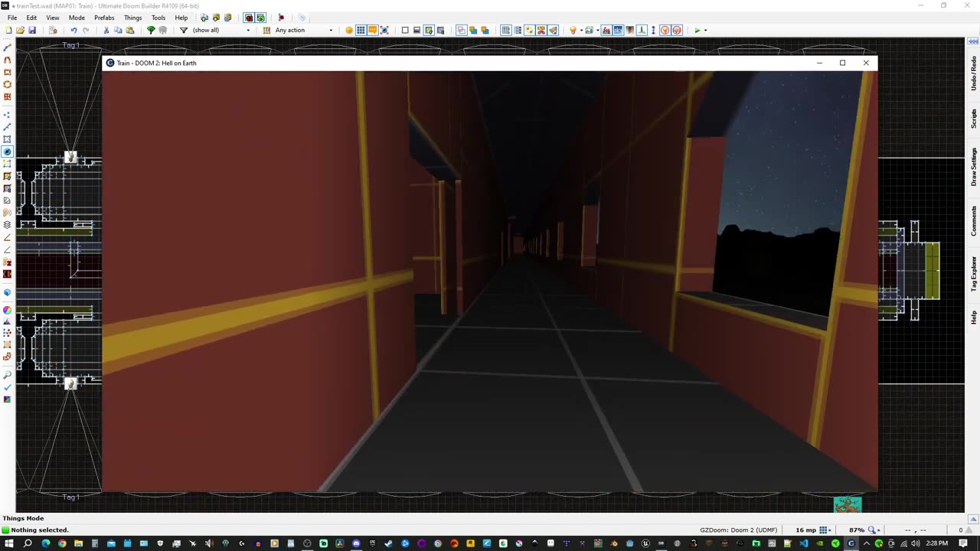The height and width of the screenshot is (551, 980).
Task: Click the taskbar search icon
Action: coord(28,543)
